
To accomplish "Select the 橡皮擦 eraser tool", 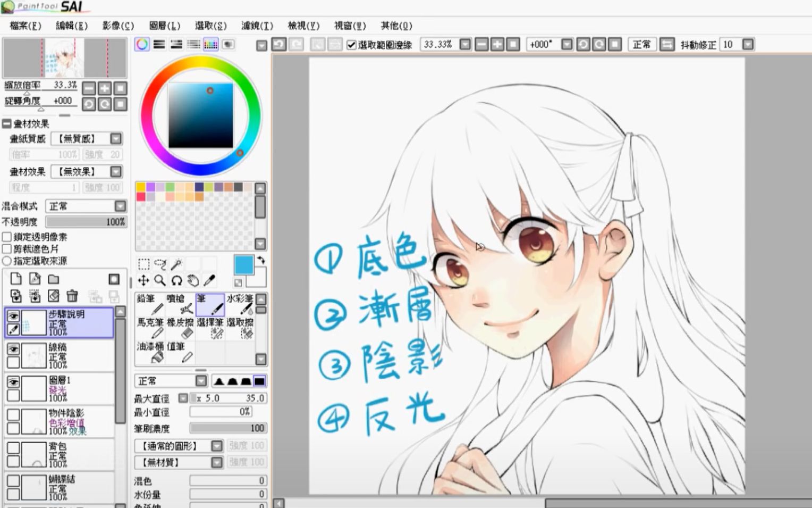I will tap(180, 328).
